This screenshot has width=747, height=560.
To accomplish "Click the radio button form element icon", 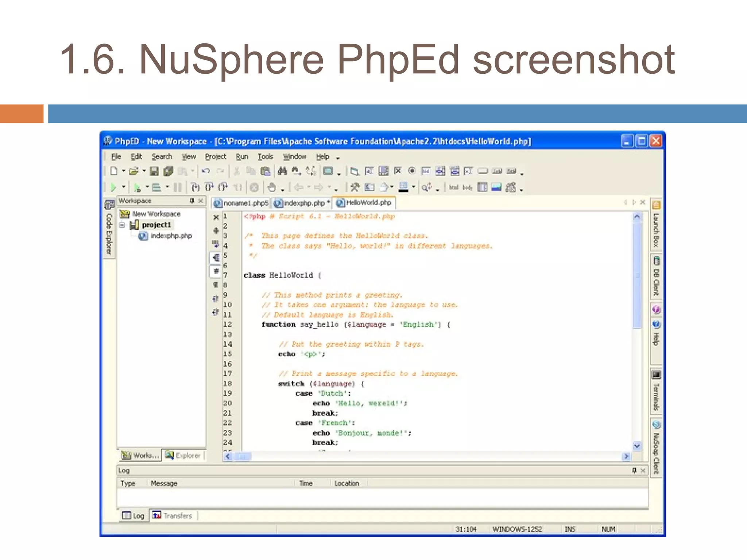I will [x=412, y=171].
